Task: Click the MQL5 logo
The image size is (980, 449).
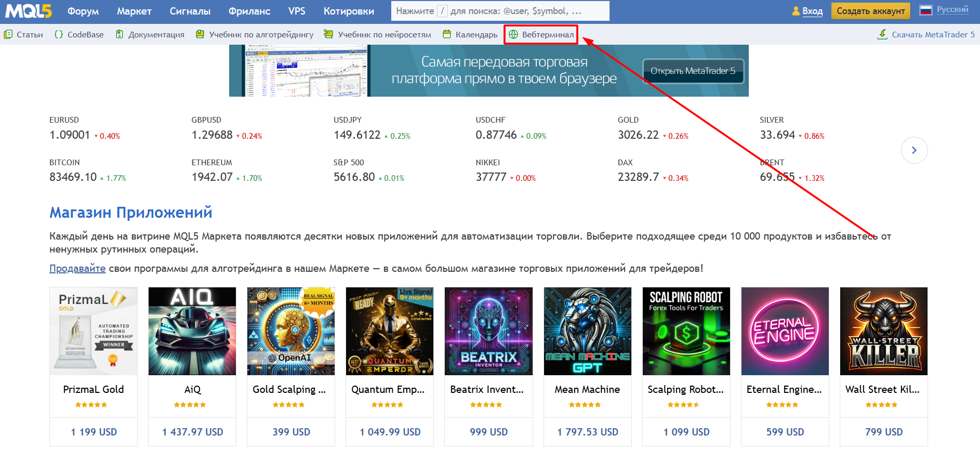Action: (29, 11)
